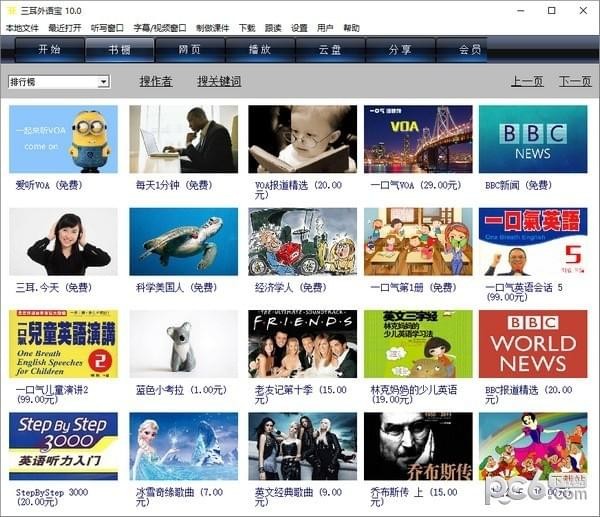600x517 pixels.
Task: Go to previous page via 上一页
Action: pos(527,81)
